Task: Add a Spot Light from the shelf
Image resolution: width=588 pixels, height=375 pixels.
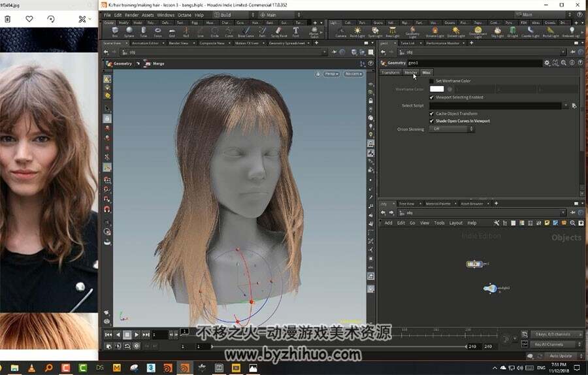Action: point(375,32)
